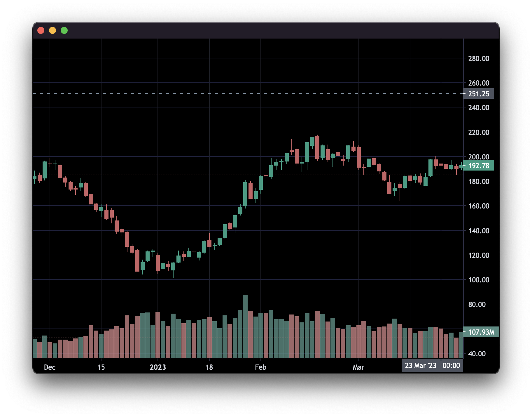Select the Dec label on time axis
The image size is (532, 417).
pyautogui.click(x=50, y=367)
